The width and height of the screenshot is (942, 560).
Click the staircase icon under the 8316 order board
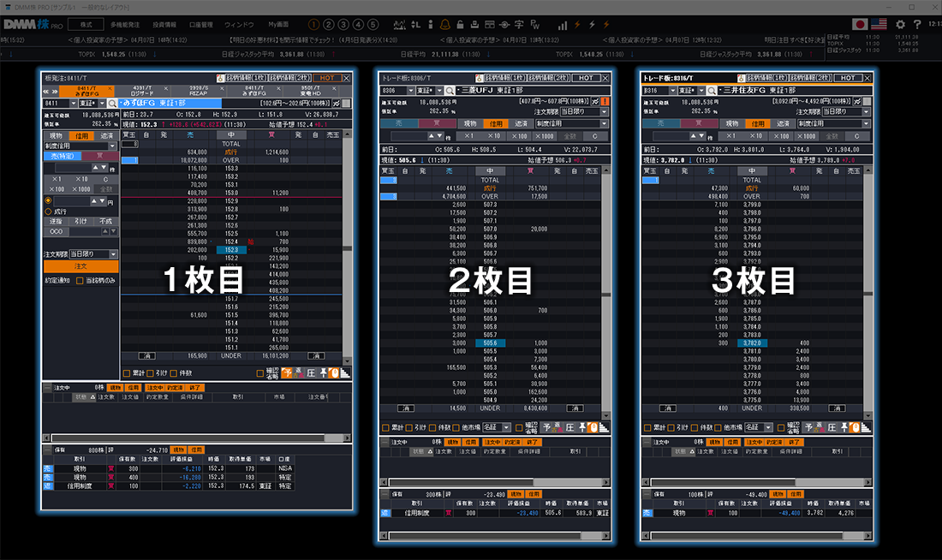[866, 427]
